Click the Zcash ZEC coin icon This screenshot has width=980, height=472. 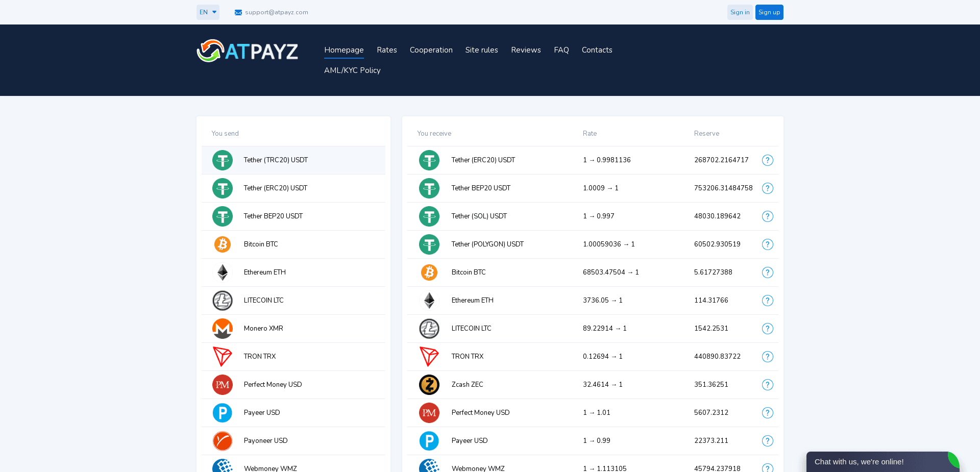click(x=429, y=385)
